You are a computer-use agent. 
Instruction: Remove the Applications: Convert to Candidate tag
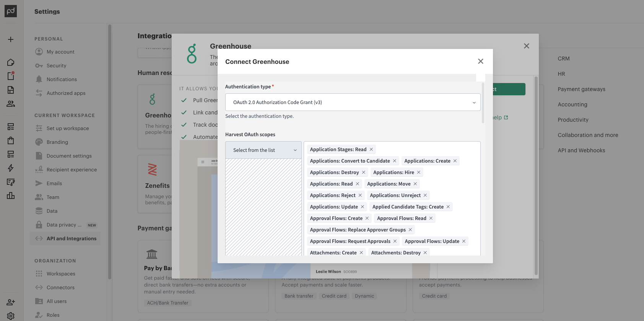395,161
